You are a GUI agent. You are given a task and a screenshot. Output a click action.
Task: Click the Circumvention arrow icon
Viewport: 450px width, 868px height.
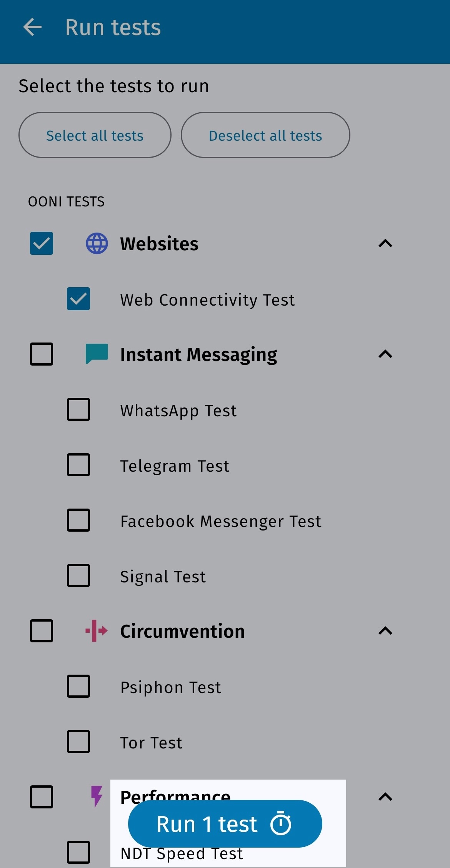[97, 631]
